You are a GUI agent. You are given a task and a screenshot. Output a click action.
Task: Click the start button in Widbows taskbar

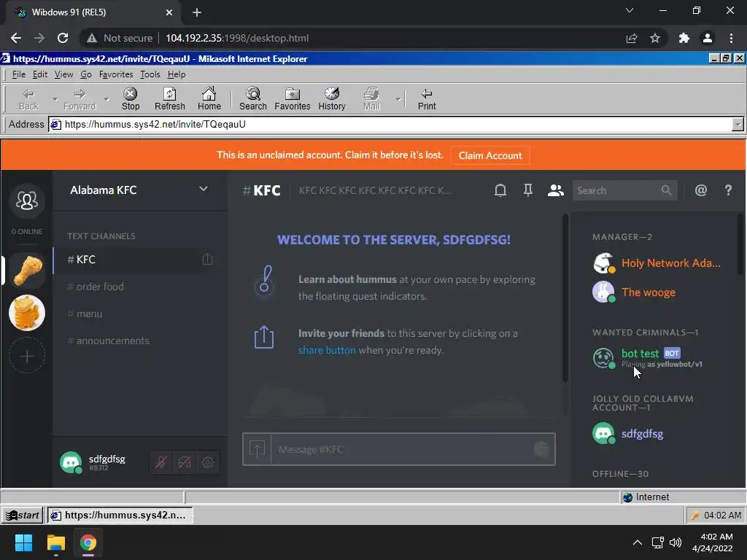click(x=23, y=516)
